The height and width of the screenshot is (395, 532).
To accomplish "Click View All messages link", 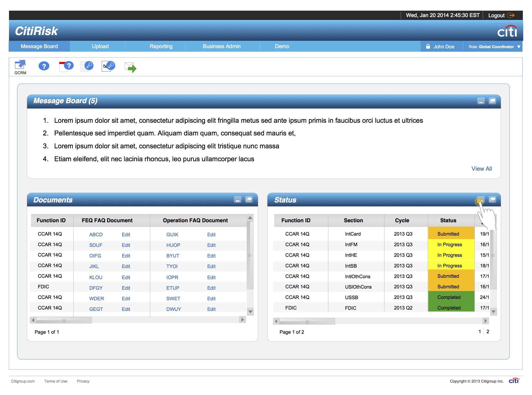I will (482, 169).
